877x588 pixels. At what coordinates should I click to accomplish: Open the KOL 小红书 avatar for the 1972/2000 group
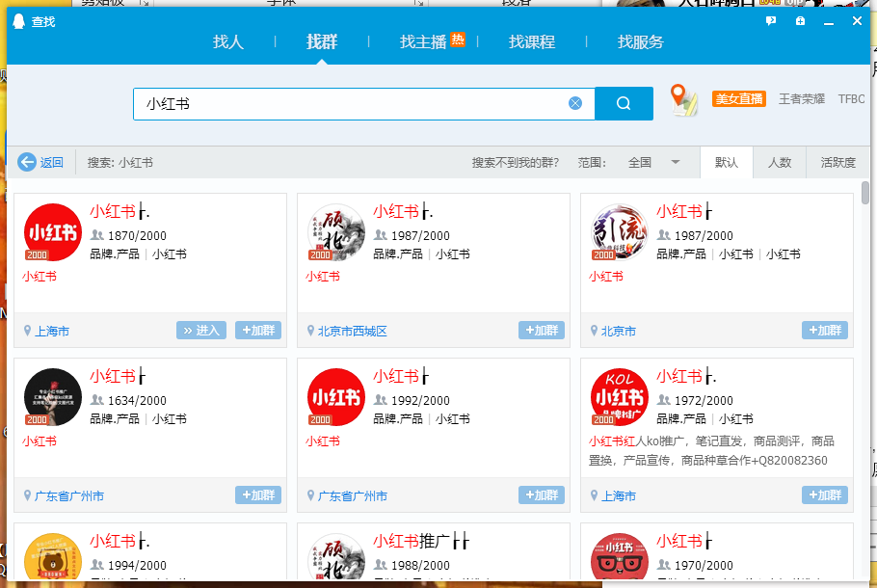619,397
